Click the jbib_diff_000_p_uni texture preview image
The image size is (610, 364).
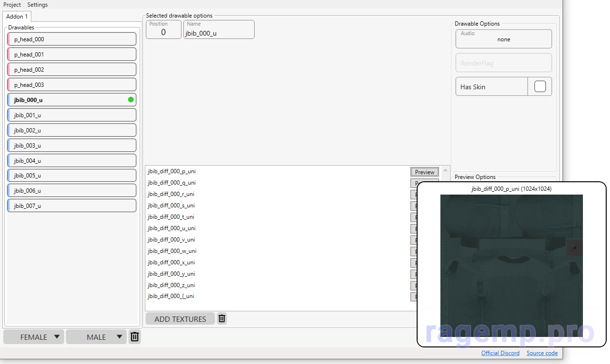pyautogui.click(x=511, y=266)
